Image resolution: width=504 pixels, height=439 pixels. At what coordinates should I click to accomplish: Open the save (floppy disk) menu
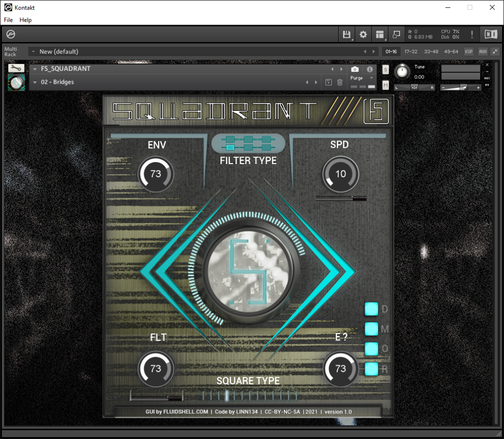[x=346, y=34]
